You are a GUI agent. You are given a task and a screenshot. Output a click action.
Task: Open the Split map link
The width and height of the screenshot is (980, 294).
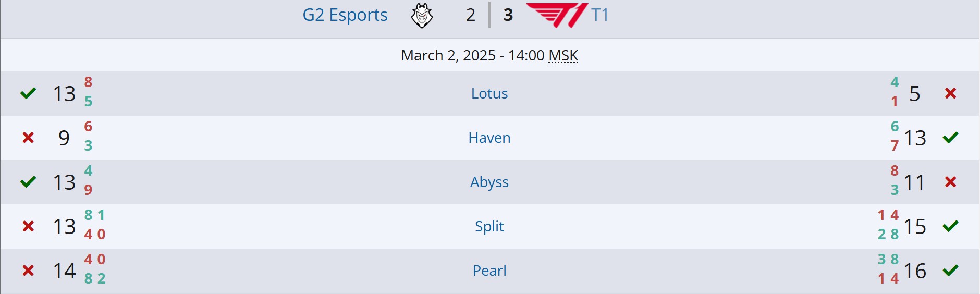(489, 226)
